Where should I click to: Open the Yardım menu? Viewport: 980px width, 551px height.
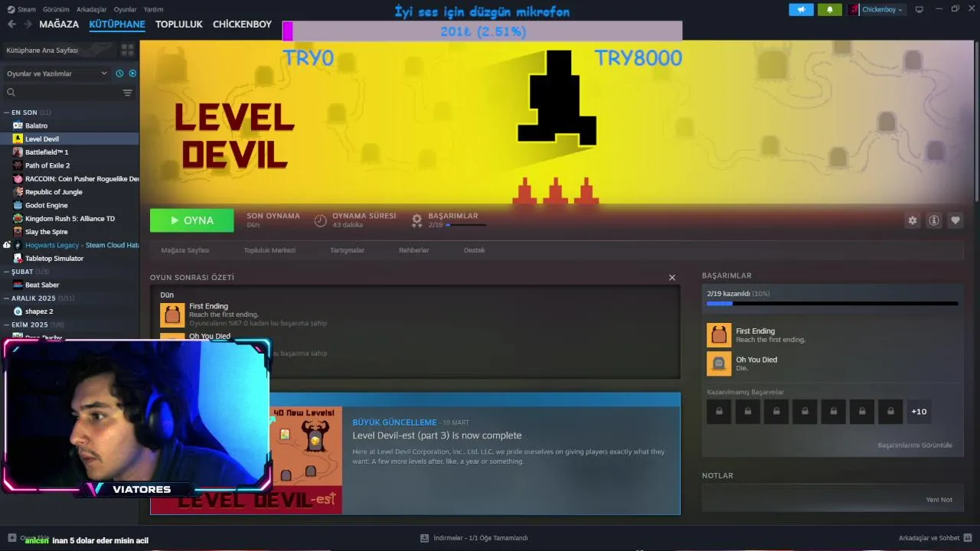(153, 9)
